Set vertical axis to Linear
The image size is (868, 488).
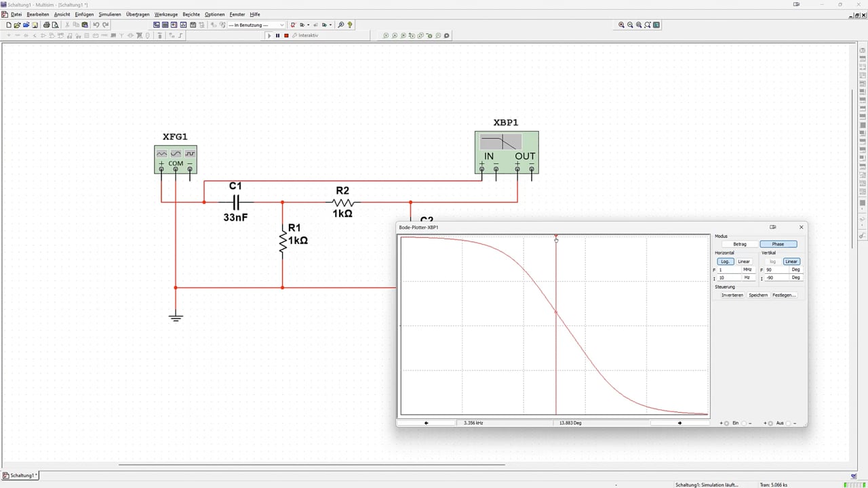click(x=791, y=262)
